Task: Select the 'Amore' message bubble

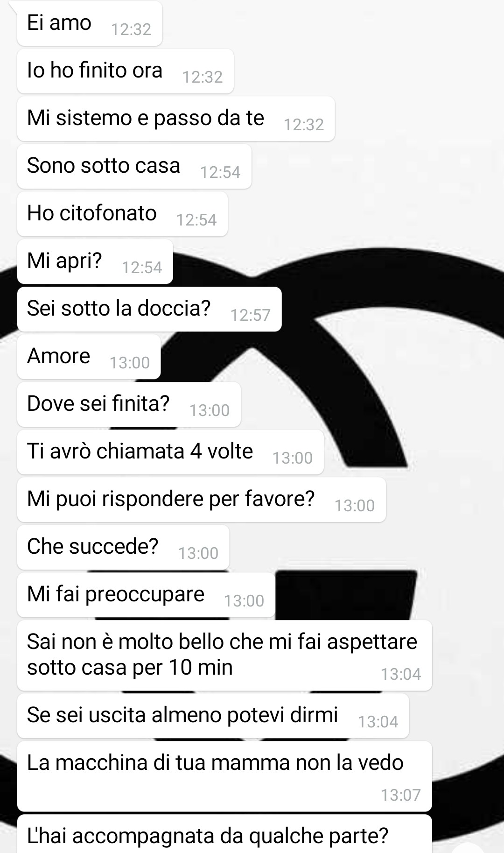Action: coord(89,357)
